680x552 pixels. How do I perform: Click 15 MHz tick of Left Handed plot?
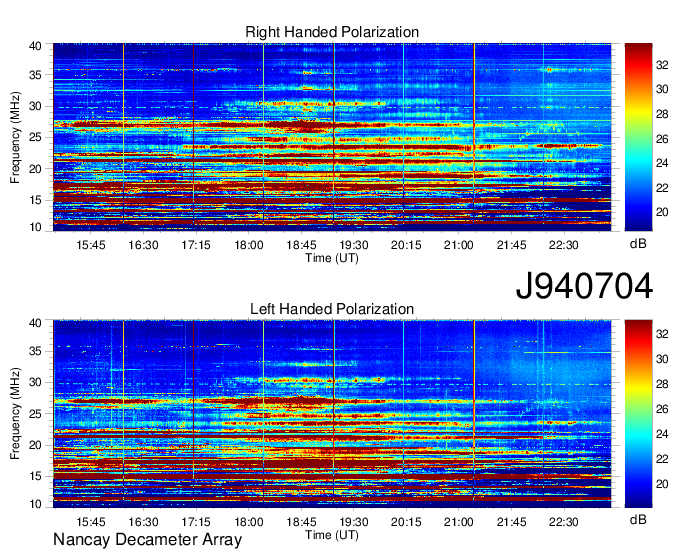coord(35,476)
